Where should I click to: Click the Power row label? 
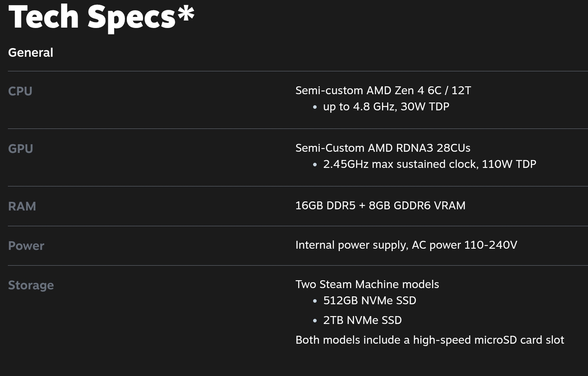(x=26, y=246)
